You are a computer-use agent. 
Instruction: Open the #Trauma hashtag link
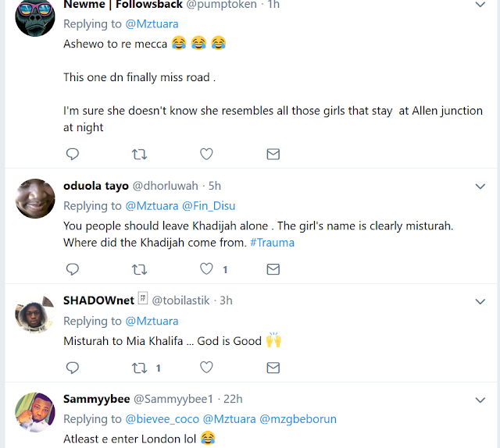(272, 243)
